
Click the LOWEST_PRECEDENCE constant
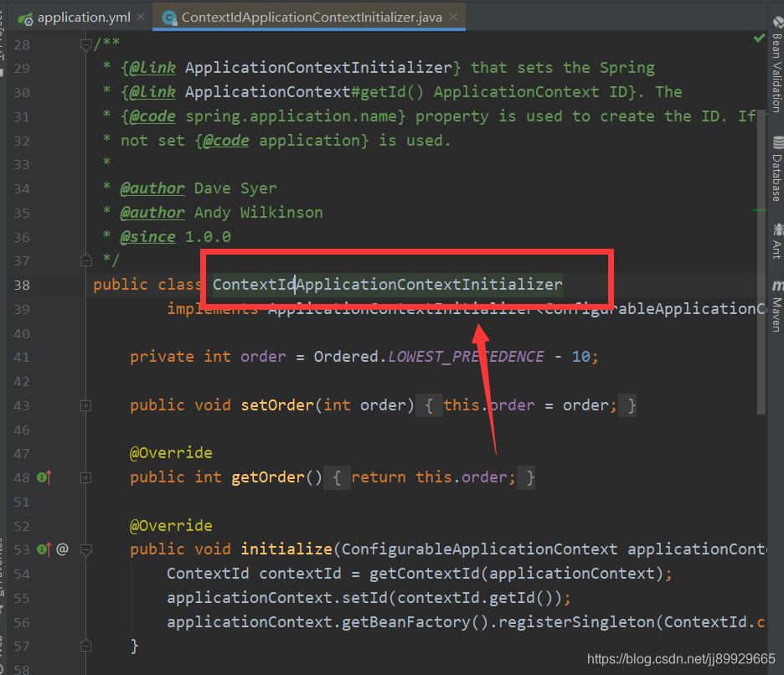466,357
